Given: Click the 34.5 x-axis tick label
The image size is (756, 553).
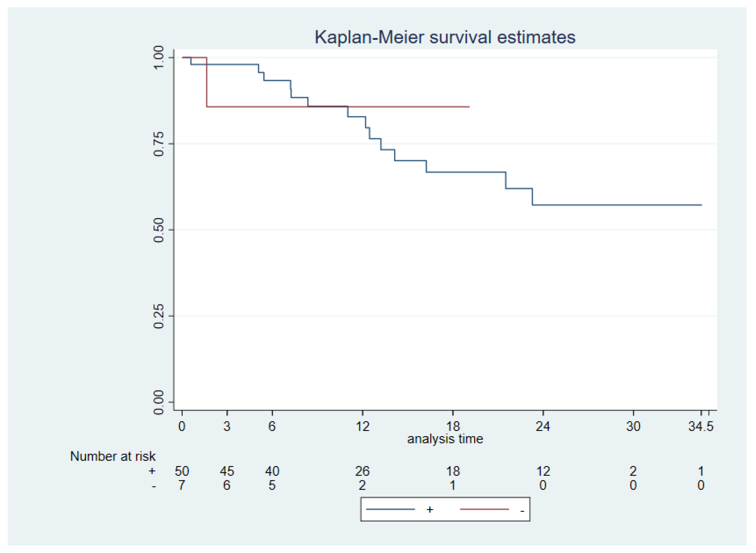Looking at the screenshot, I should coord(701,427).
